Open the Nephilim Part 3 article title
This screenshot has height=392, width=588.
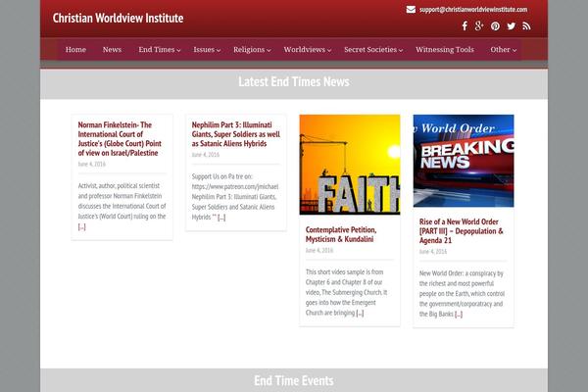(236, 134)
